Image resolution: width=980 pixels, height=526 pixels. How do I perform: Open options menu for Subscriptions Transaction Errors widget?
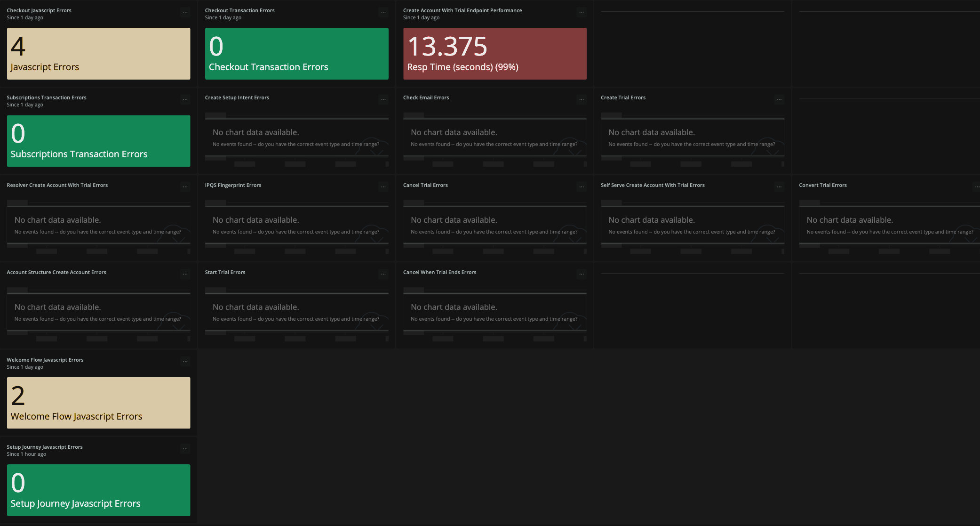[185, 99]
